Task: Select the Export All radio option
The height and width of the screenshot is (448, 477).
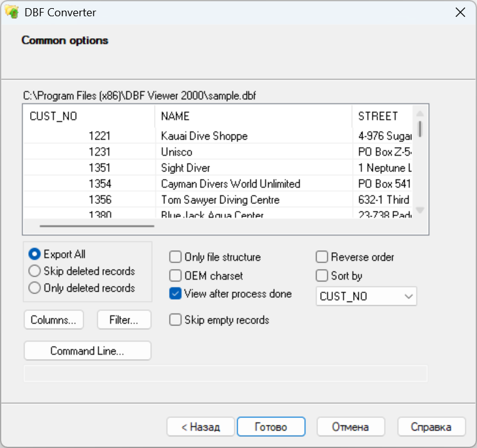Action: pos(35,255)
